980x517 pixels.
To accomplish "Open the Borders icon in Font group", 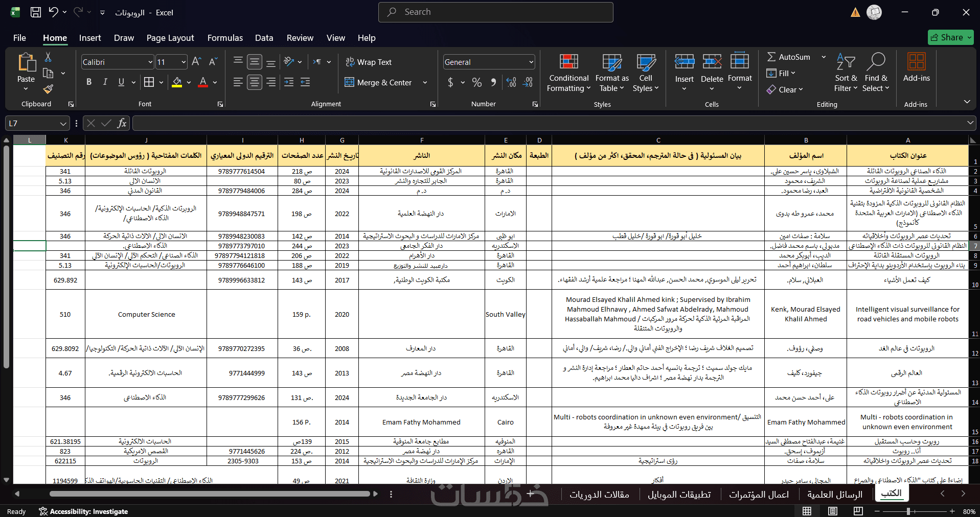I will [149, 82].
